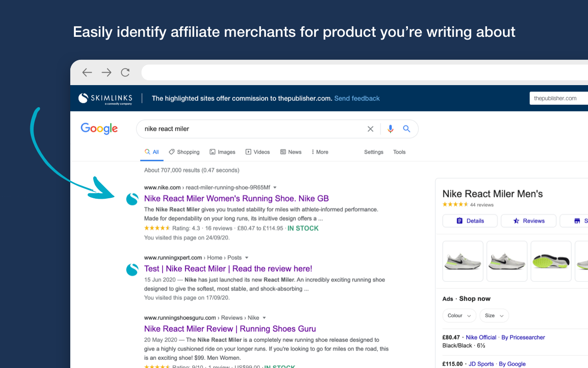The height and width of the screenshot is (368, 588).
Task: Switch to the Videos tab
Action: click(258, 152)
